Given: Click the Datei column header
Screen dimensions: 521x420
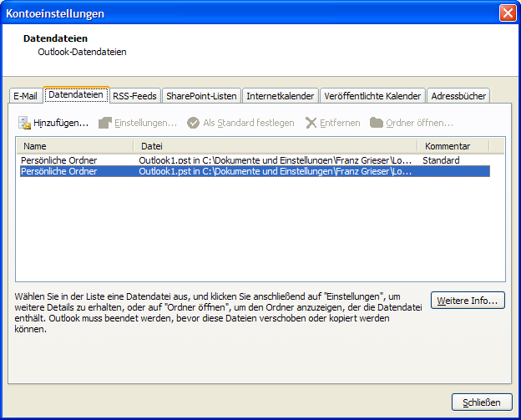Looking at the screenshot, I should pos(276,146).
